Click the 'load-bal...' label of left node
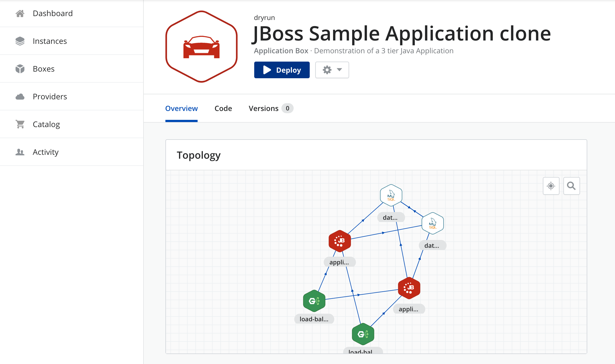Image resolution: width=615 pixels, height=364 pixels. [x=314, y=319]
